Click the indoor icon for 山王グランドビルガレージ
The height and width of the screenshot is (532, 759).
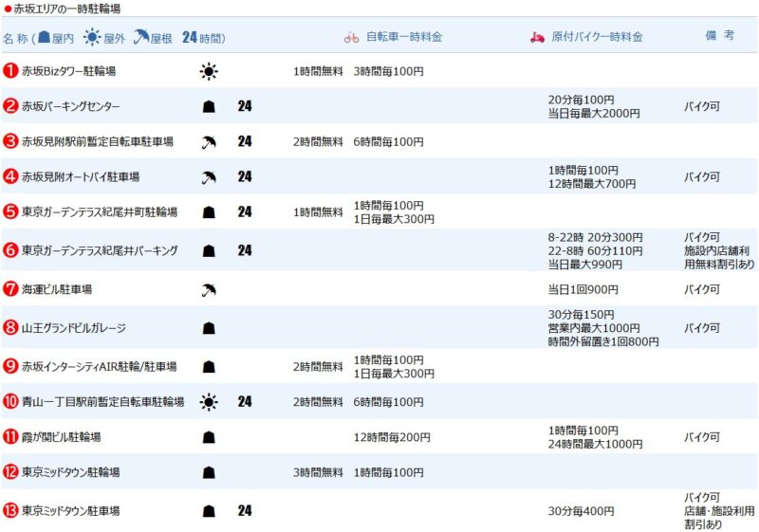point(209,328)
